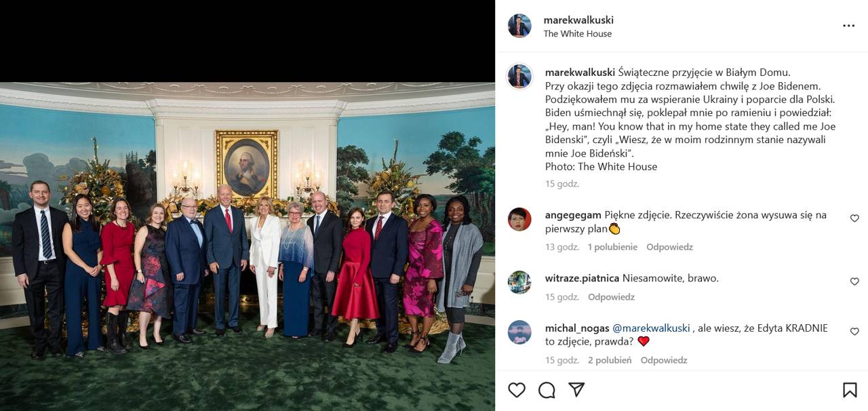Open the marekwalkuski avatar in the post header
The height and width of the screenshot is (411, 868).
(519, 26)
